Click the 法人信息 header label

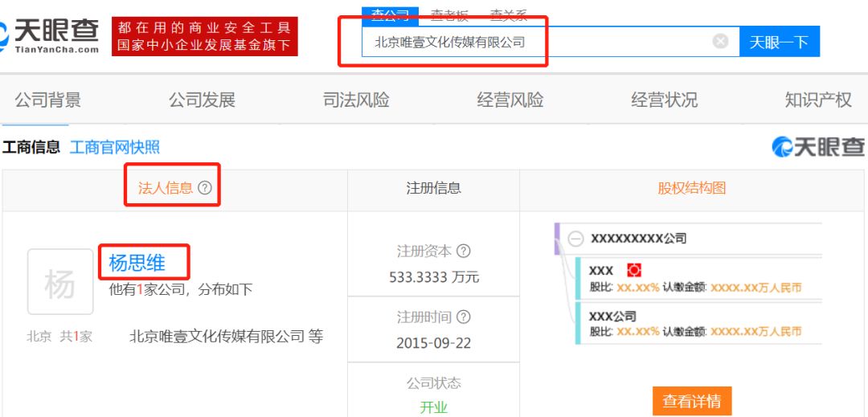[x=166, y=188]
